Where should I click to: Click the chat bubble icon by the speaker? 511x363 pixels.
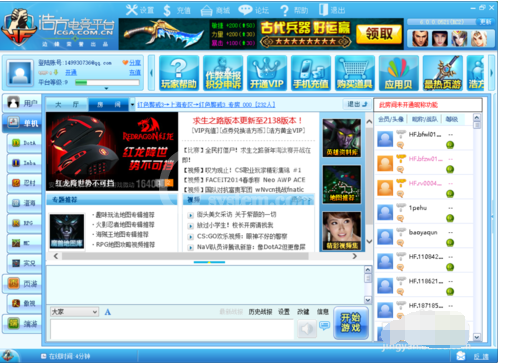tap(324, 325)
